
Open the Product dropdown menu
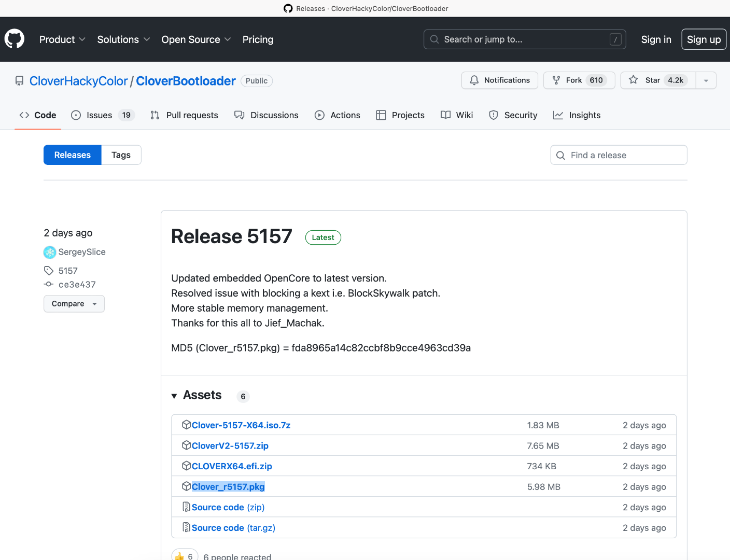click(62, 39)
